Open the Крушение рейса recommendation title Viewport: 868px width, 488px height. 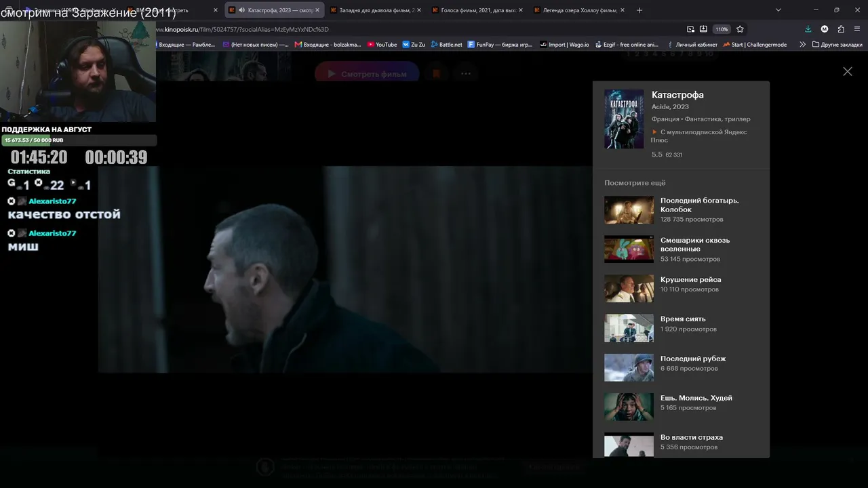point(691,279)
